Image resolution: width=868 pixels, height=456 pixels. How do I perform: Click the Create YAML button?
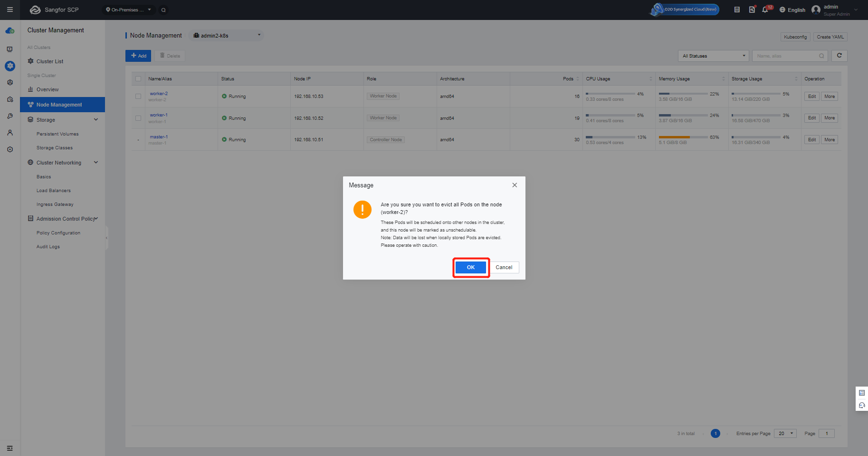[x=830, y=37]
